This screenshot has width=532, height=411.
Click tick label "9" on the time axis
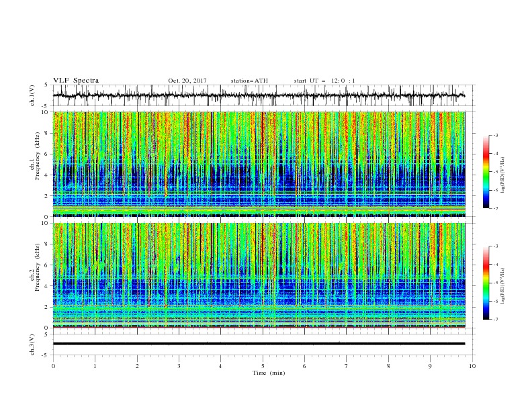pyautogui.click(x=430, y=366)
